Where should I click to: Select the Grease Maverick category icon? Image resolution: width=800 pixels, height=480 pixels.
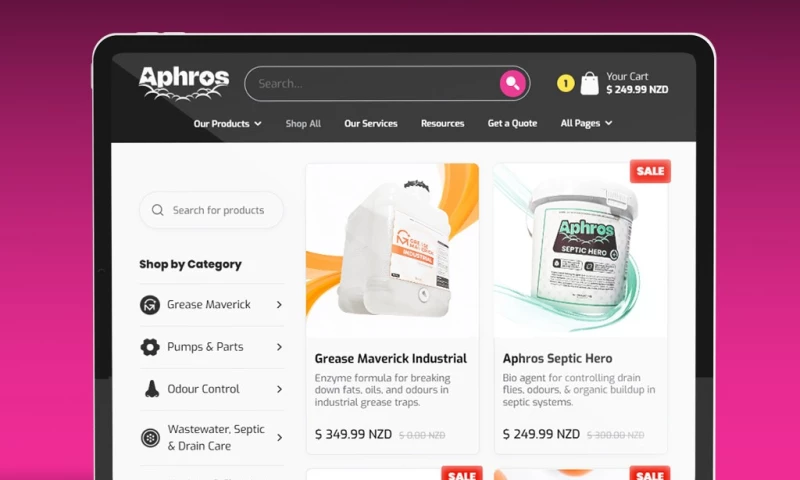pyautogui.click(x=150, y=305)
